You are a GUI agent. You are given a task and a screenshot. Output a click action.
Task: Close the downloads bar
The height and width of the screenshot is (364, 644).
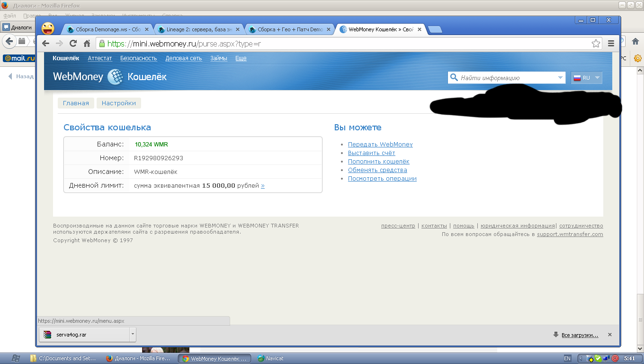[610, 335]
